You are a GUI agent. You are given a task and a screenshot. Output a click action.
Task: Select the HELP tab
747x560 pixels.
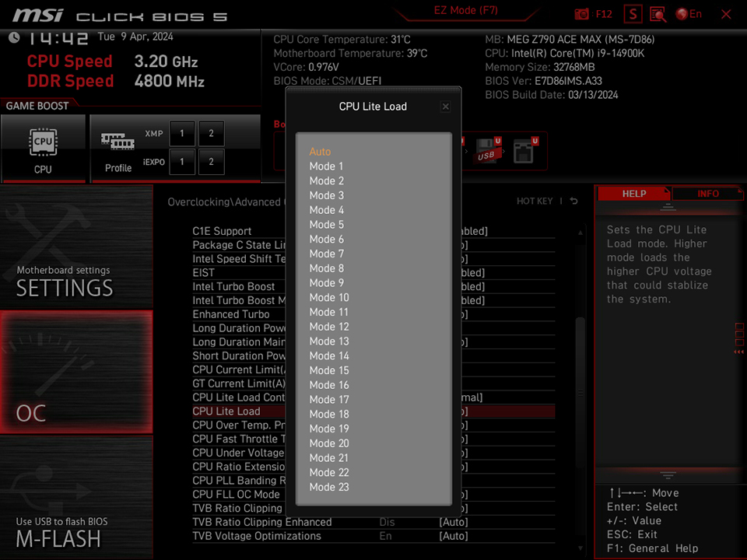[634, 194]
